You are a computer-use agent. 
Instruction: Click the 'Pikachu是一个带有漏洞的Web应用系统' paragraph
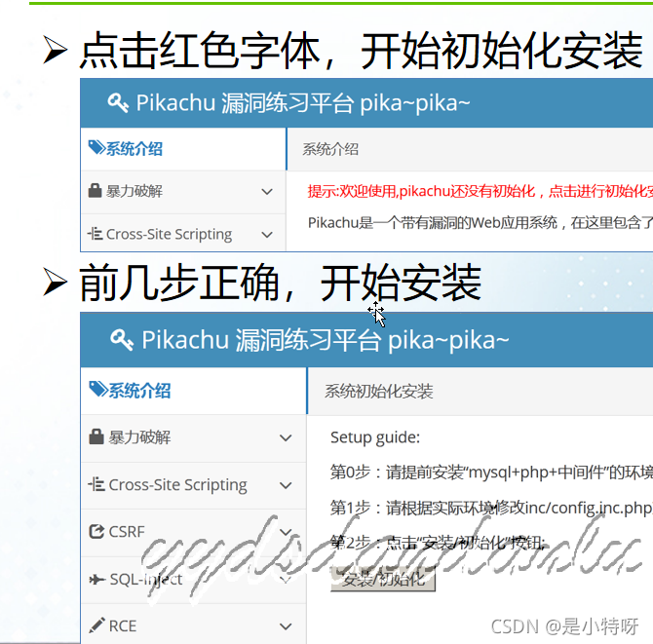480,223
